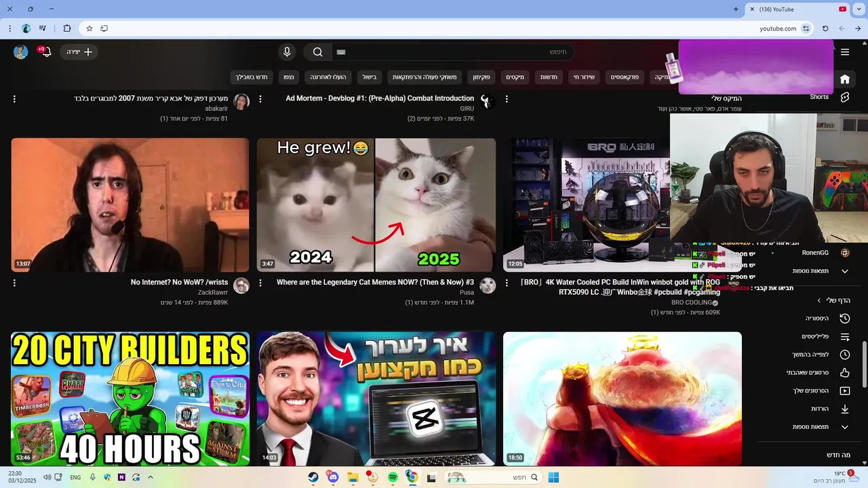Open the 20 City Builders thumbnail
Image resolution: width=868 pixels, height=488 pixels.
pyautogui.click(x=130, y=399)
